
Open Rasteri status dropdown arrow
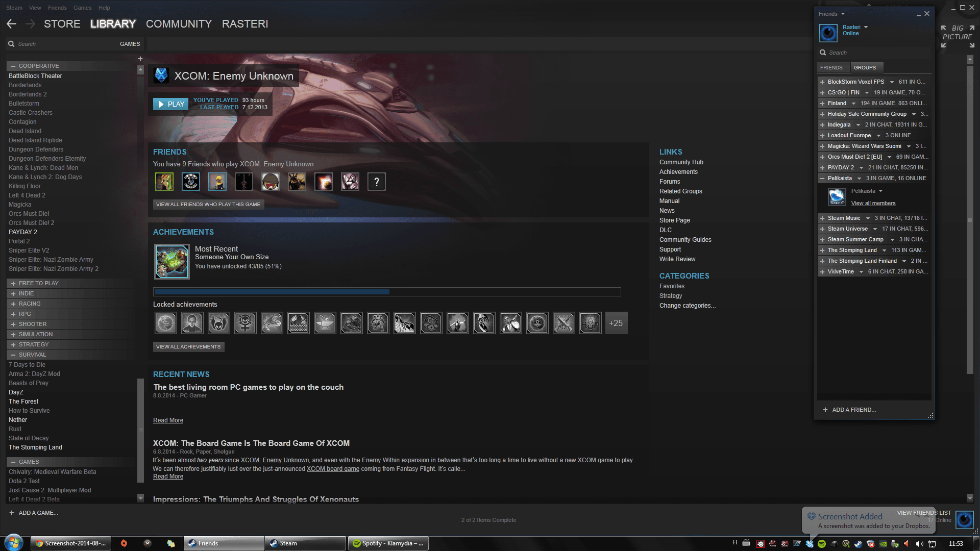tap(866, 27)
